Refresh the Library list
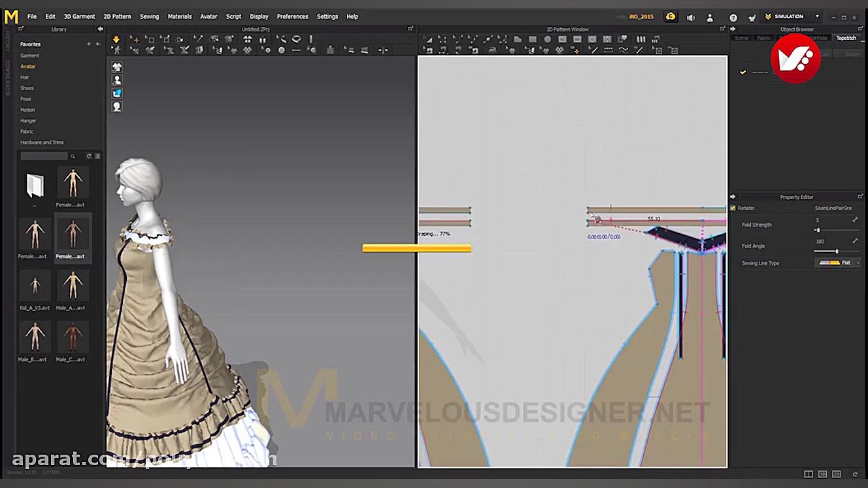This screenshot has height=488, width=868. coord(89,156)
